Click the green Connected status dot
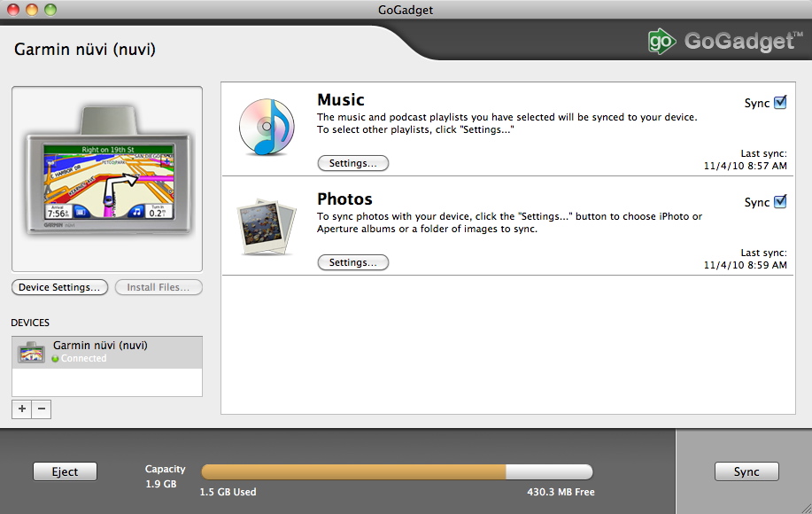Viewport: 812px width, 514px height. coord(55,359)
